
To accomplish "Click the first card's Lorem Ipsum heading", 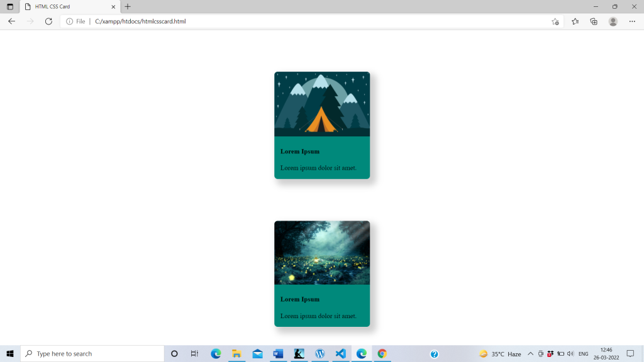I will coord(300,151).
